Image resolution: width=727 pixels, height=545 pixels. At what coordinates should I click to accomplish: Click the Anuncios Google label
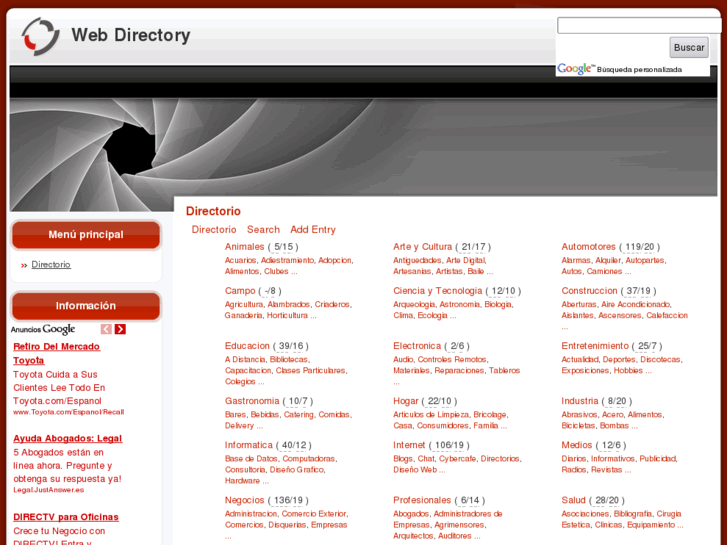[43, 329]
